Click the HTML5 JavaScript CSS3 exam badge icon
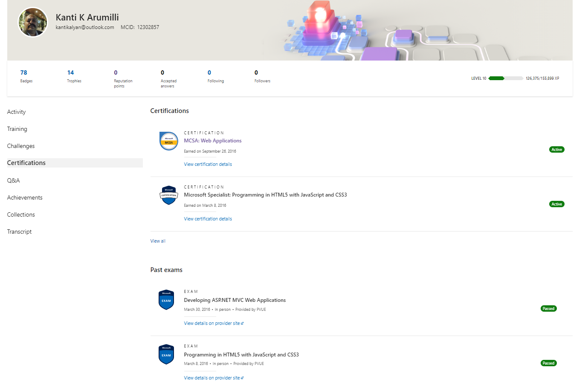 [x=166, y=354]
